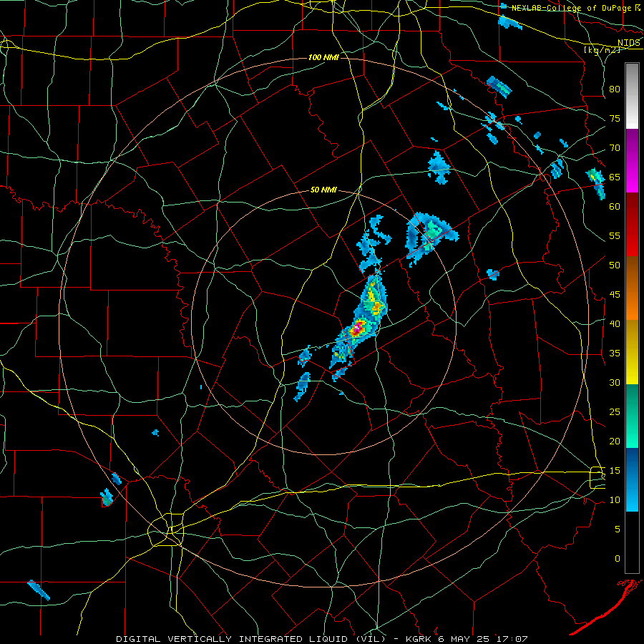Click the NIDS label above the scale
Screen dimensions: 644x644
(629, 42)
